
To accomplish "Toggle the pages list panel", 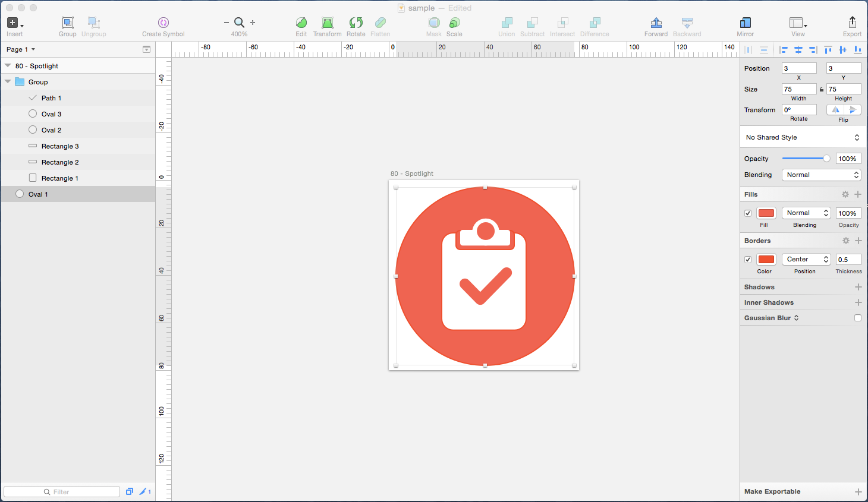I will 146,49.
